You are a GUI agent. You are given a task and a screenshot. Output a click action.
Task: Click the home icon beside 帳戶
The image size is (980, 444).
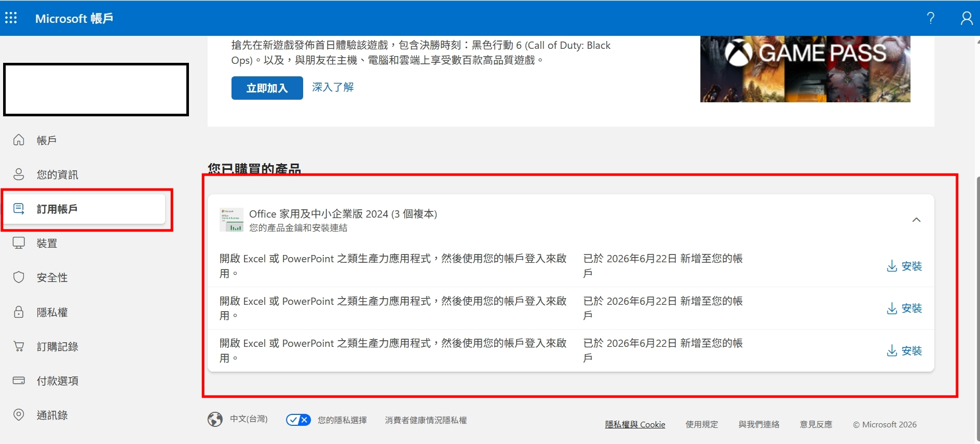coord(19,140)
